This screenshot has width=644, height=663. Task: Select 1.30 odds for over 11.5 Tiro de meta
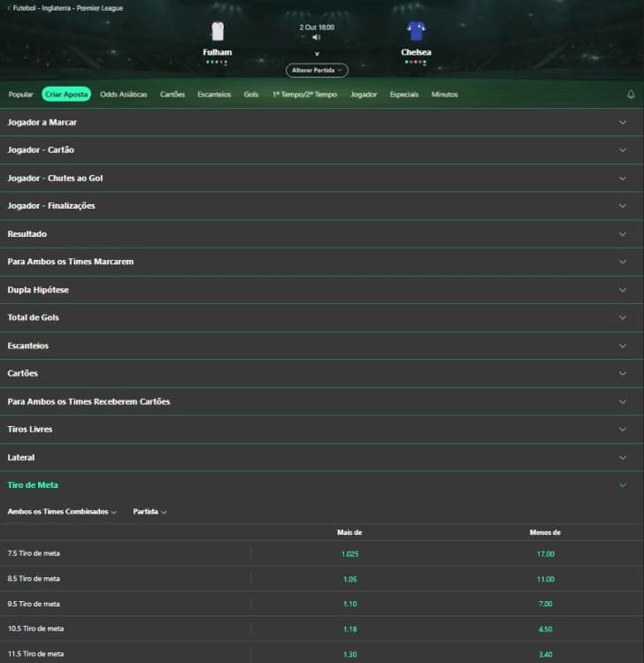[x=350, y=654]
